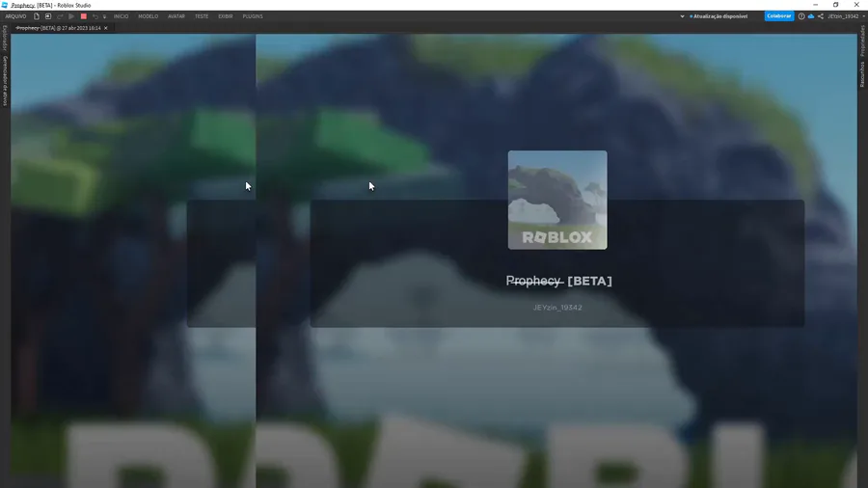
Task: Switch to the AVATAR ribbon tab
Action: coord(176,16)
